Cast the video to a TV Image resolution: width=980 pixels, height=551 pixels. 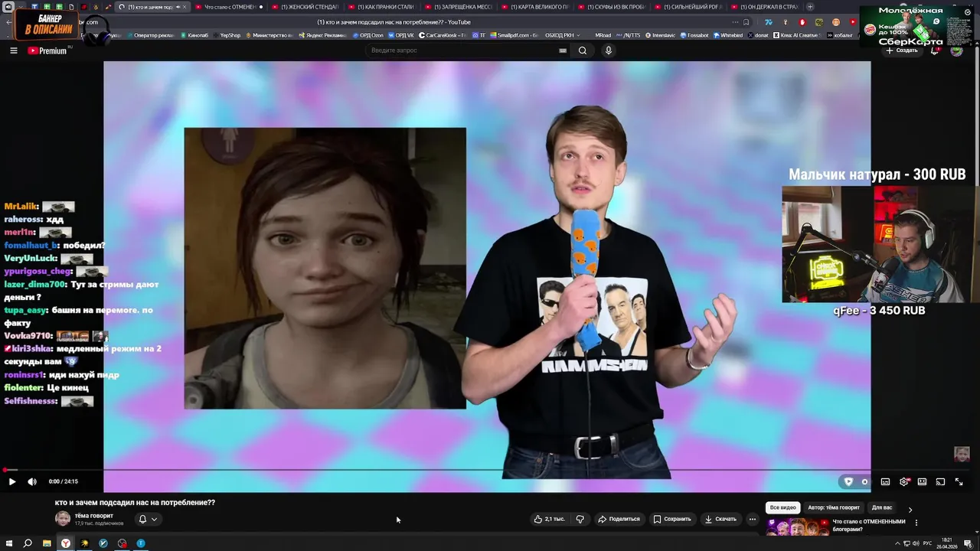[x=940, y=481]
